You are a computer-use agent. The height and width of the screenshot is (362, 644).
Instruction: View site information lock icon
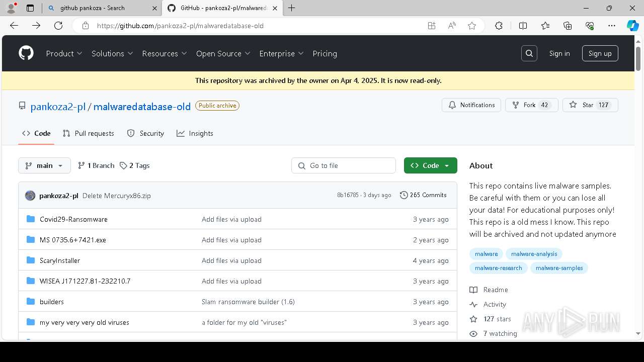[x=86, y=26]
